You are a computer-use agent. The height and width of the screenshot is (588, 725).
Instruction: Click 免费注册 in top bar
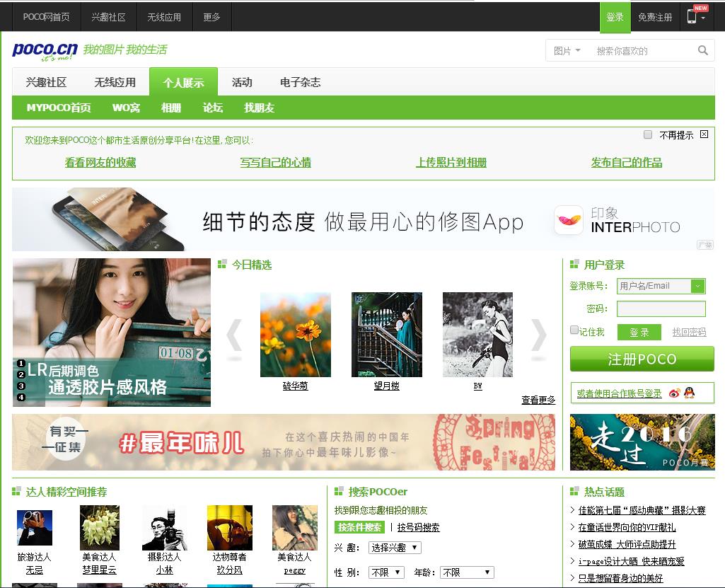(655, 17)
